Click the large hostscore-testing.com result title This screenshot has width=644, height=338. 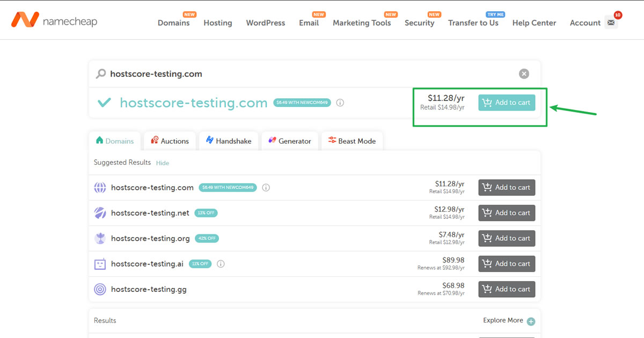tap(194, 103)
